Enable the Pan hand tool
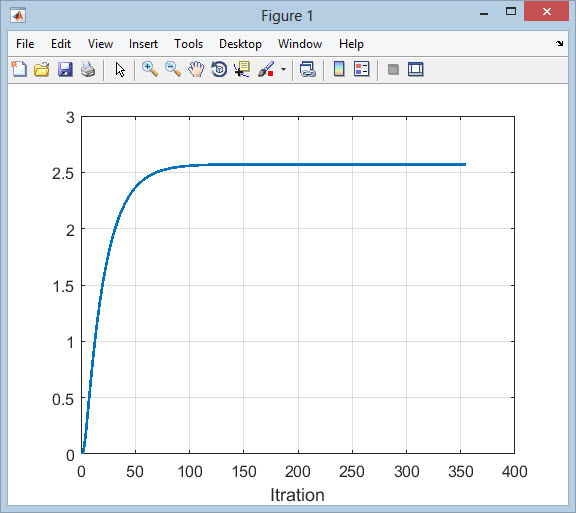Screen dimensions: 576x513 [196, 69]
